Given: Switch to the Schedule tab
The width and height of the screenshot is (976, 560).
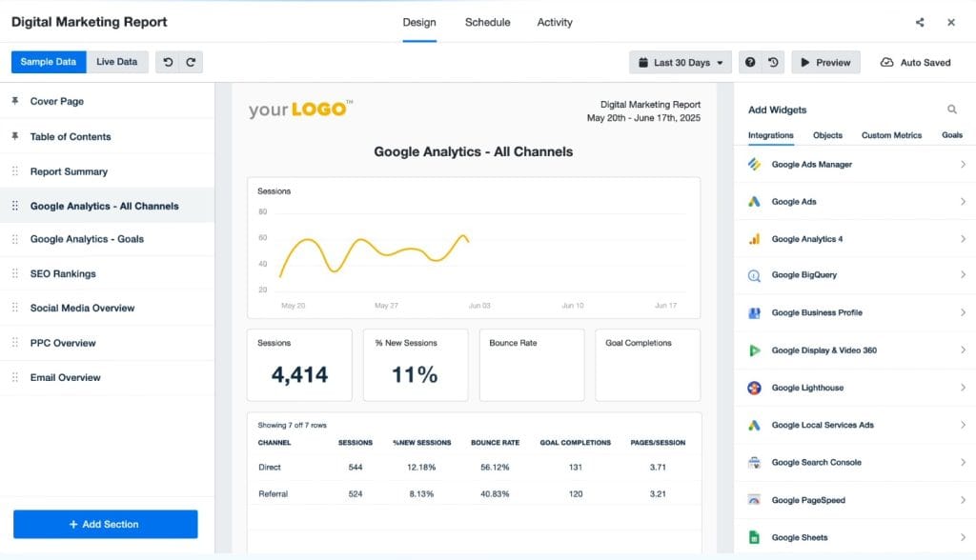Looking at the screenshot, I should (x=487, y=23).
